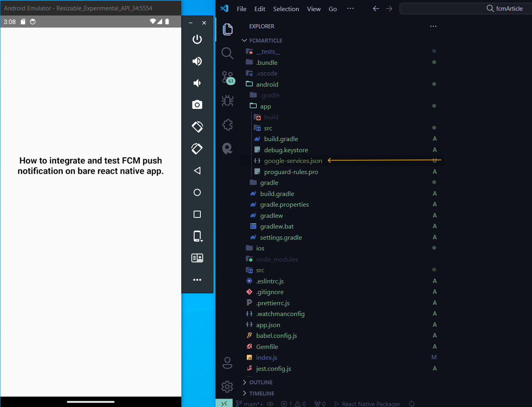Screen dimensions: 532x407
Task: Show more menu bar items (ellipsis)
Action: pos(350,8)
